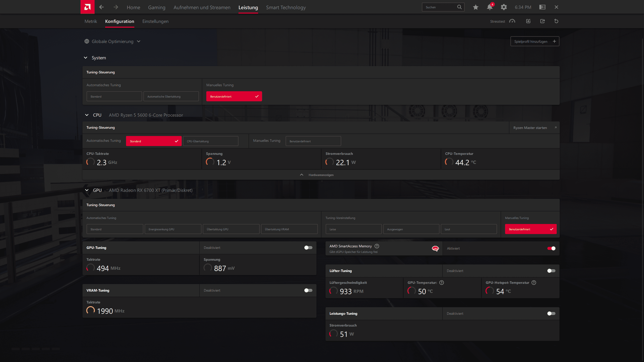Enable the VRAM-Tuning switch
Image resolution: width=644 pixels, height=362 pixels.
(x=308, y=290)
